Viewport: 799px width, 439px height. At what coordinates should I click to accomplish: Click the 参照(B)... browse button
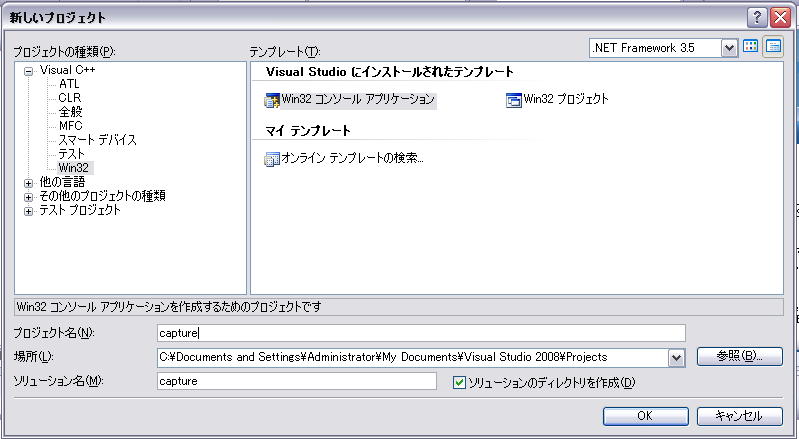coord(739,356)
